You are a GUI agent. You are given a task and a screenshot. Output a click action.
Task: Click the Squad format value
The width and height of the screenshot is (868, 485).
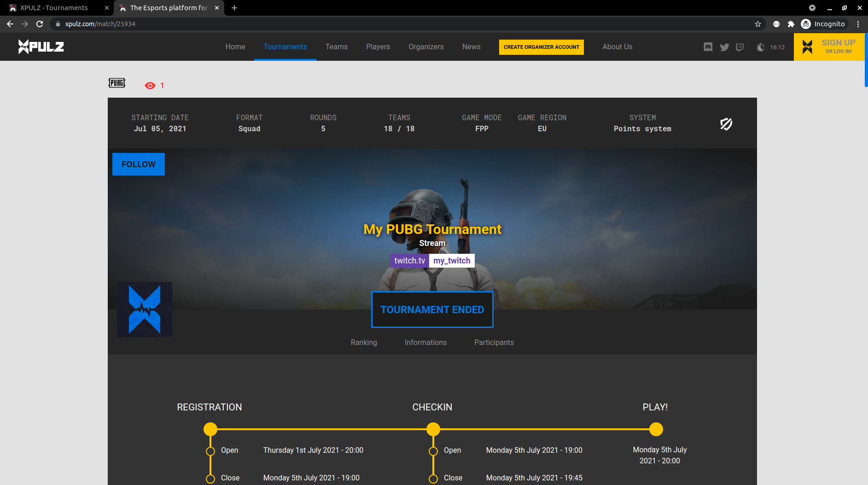(249, 129)
